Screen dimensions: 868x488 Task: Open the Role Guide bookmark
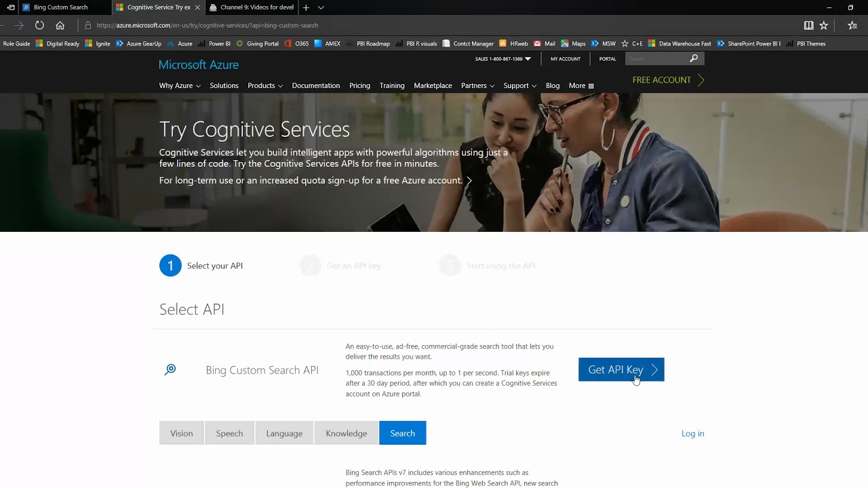[16, 43]
